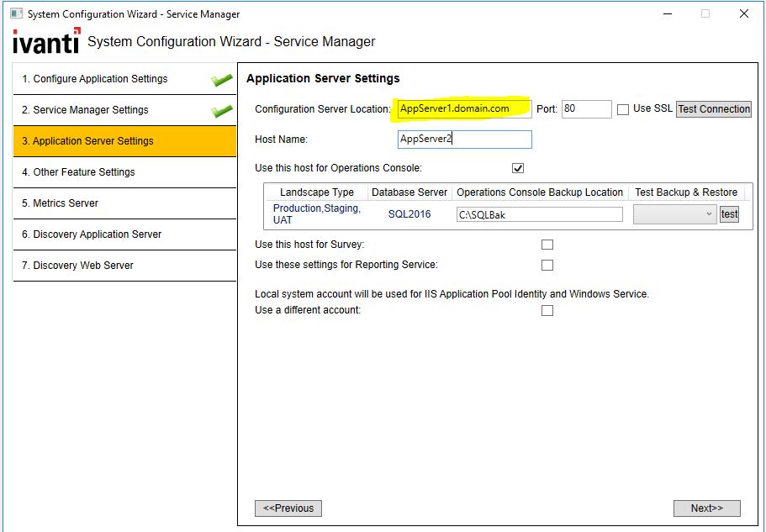Uncheck Use this host for Operations Console
This screenshot has width=766, height=532.
pos(518,168)
